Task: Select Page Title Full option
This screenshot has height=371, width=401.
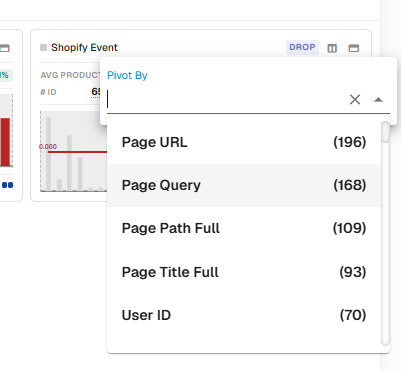Action: (x=244, y=272)
